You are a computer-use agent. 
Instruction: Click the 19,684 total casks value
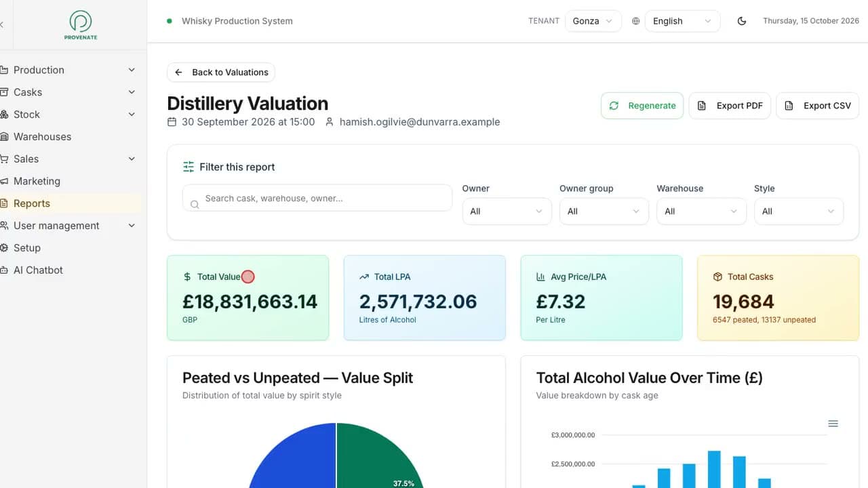[x=743, y=302]
